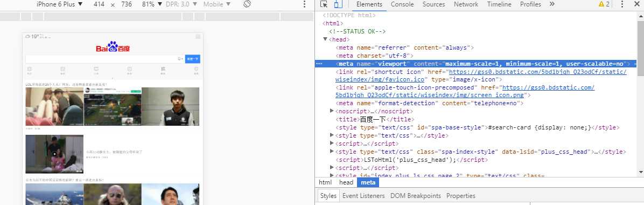This screenshot has height=205, width=644.
Task: Select the <html> element line
Action: click(333, 23)
